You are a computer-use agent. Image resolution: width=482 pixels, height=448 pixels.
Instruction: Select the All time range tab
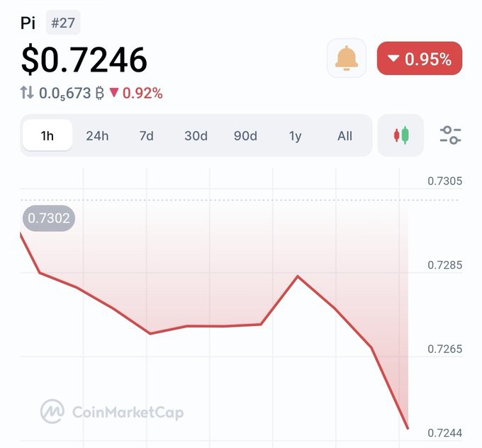344,135
